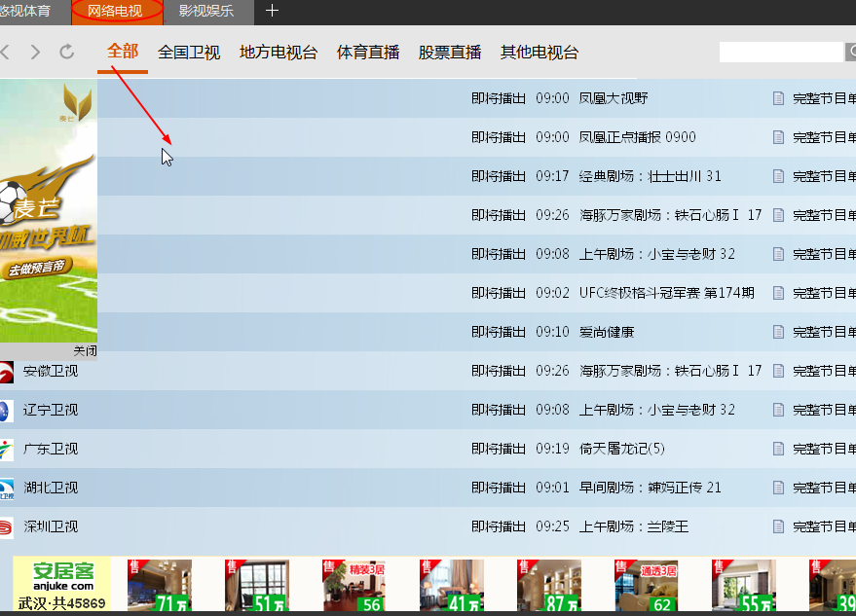Click schedule document icon in 倚天屠龙记(5) row
Screen dimensions: 856x616
pos(778,449)
